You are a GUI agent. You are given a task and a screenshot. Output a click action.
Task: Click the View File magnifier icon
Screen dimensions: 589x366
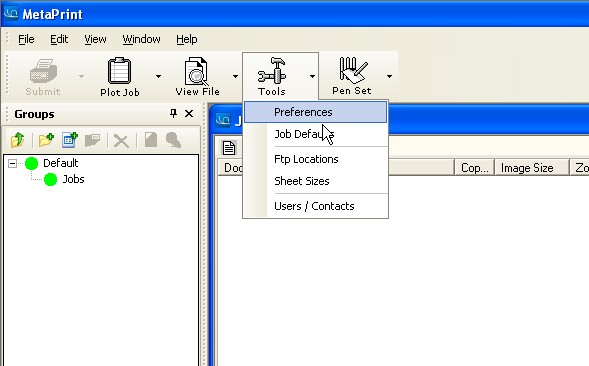(196, 71)
